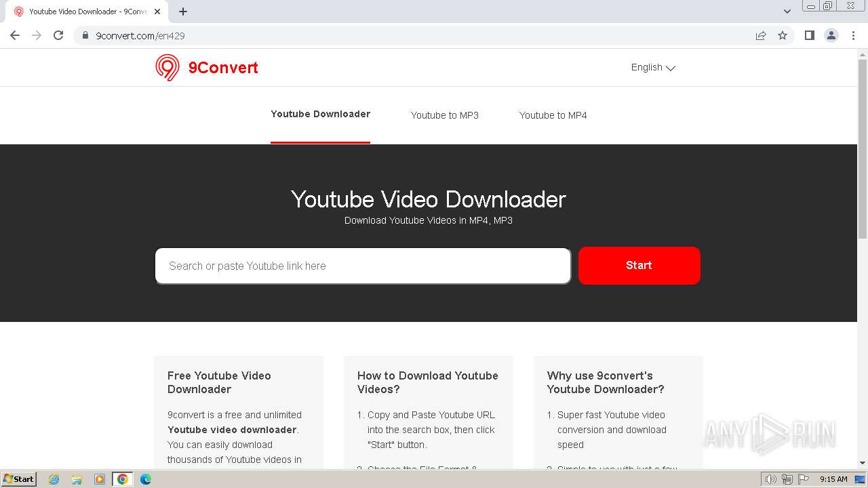This screenshot has height=488, width=868.
Task: Switch to Youtube to MP4 tab
Action: (553, 115)
